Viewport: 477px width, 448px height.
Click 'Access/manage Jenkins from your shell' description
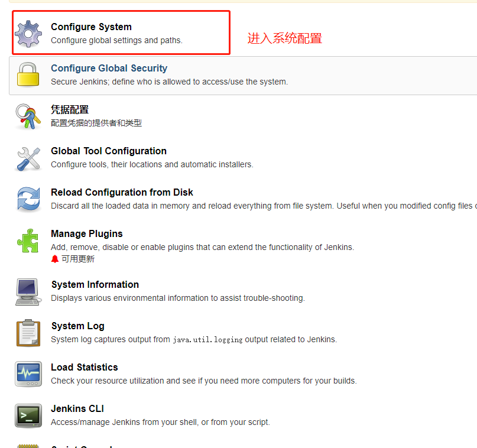[x=160, y=422]
